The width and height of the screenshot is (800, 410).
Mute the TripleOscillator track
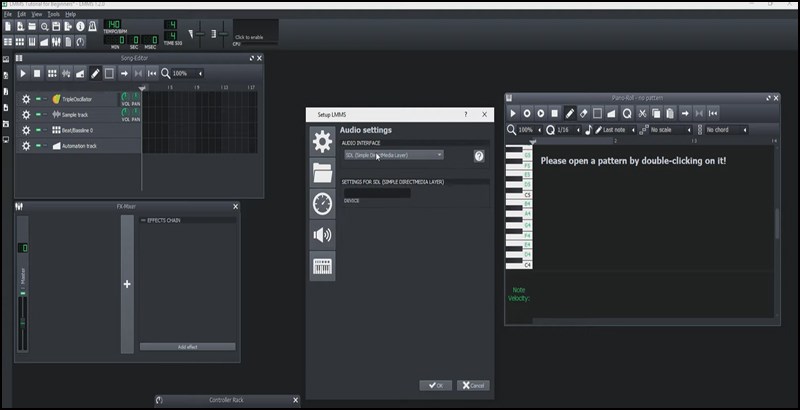coord(38,99)
